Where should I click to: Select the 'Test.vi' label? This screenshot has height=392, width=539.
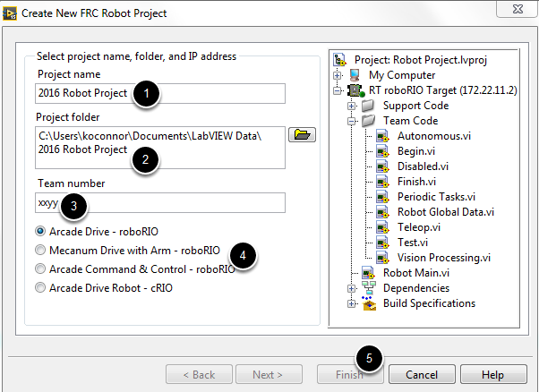[x=413, y=243]
